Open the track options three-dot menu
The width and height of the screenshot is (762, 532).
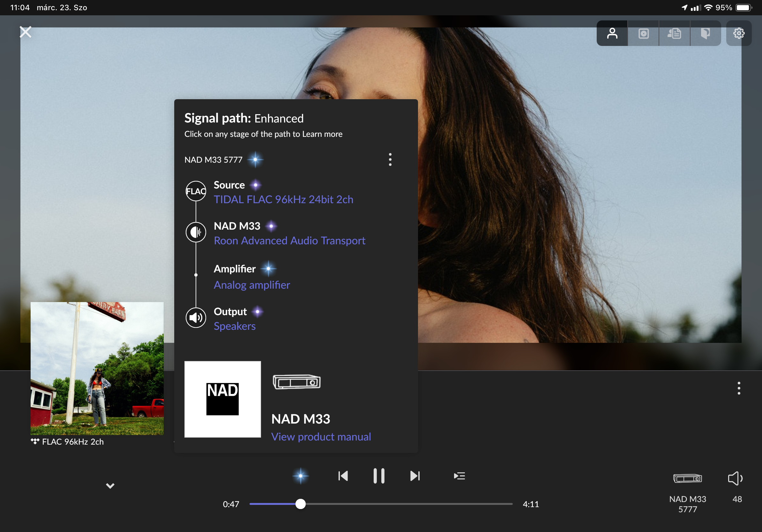pyautogui.click(x=739, y=388)
